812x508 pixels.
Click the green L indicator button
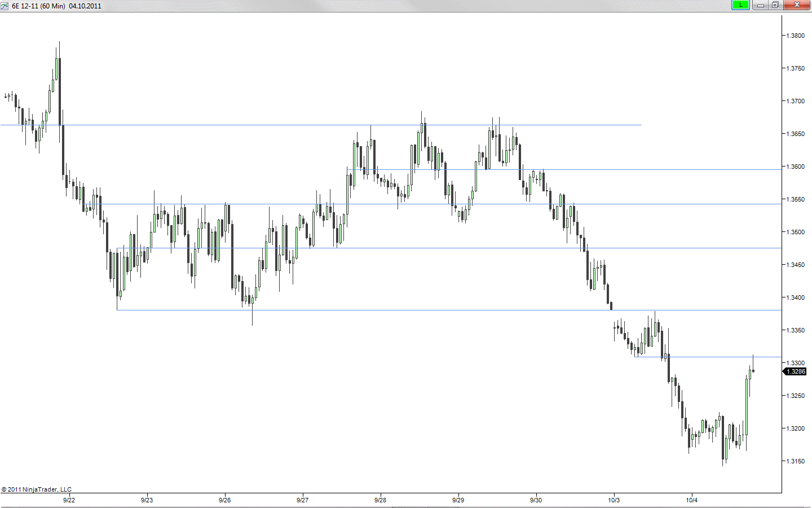pos(740,5)
